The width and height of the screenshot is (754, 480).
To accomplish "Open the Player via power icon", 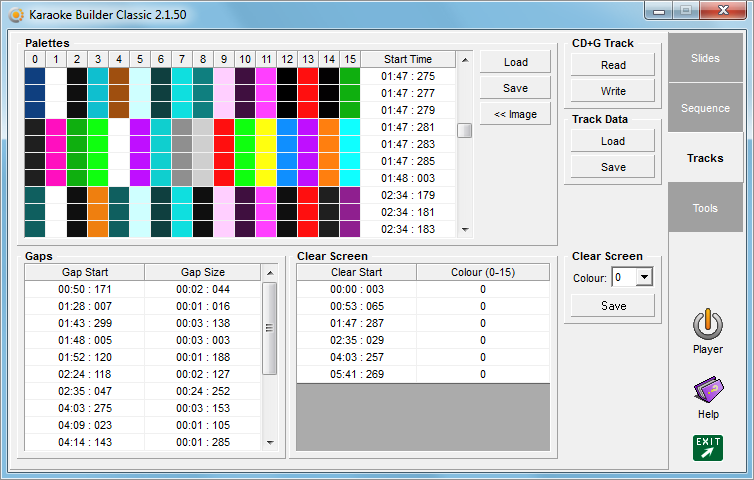I will tap(707, 324).
